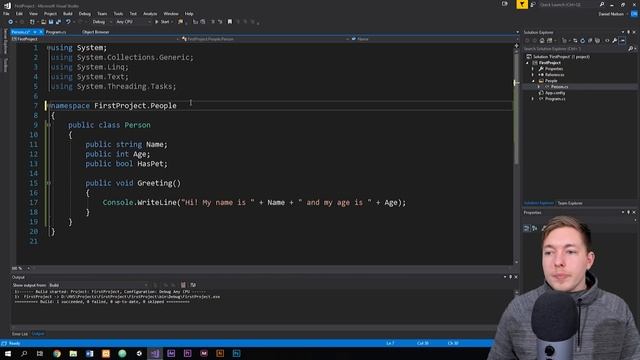Click the Save All icon in toolbar
Image resolution: width=640 pixels, height=360 pixels.
click(x=58, y=22)
